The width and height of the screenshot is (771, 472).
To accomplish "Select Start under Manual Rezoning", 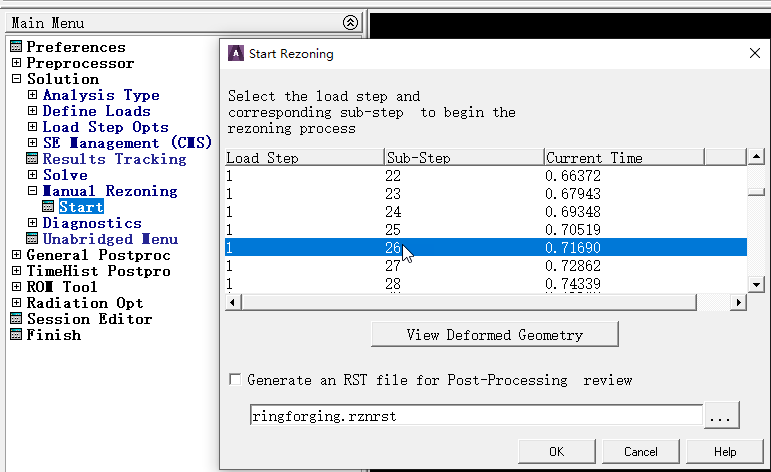I will click(81, 206).
